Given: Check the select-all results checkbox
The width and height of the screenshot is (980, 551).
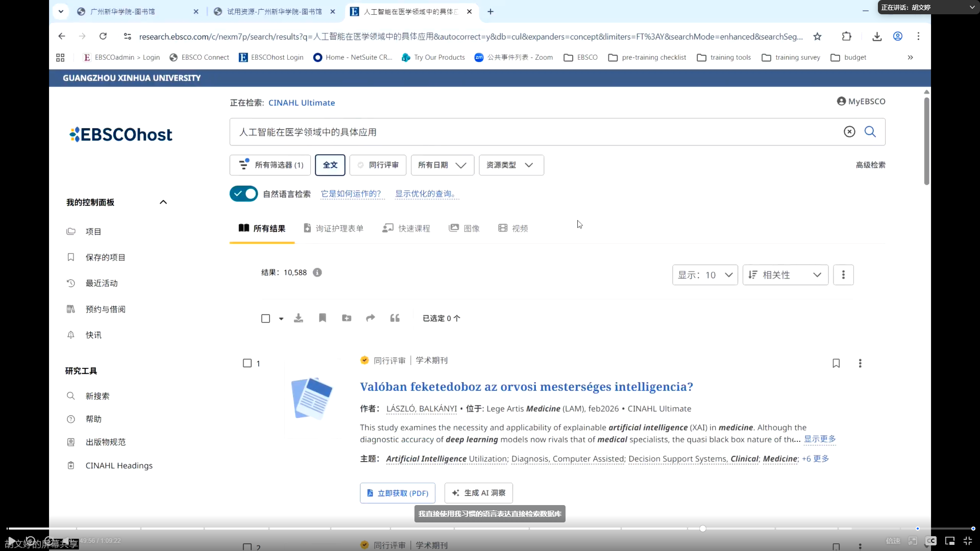Looking at the screenshot, I should click(x=265, y=318).
